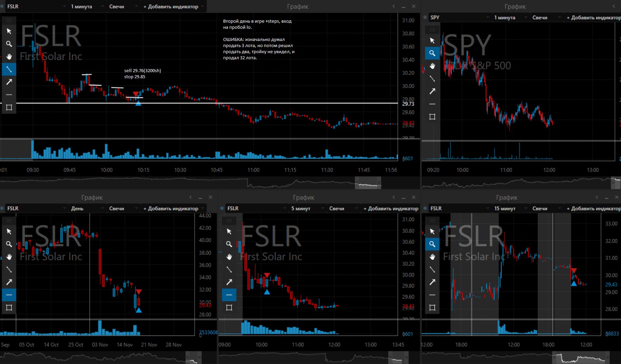Open the FSLR symbol dropdown in top-left chart
This screenshot has height=364, width=621.
(36, 6)
